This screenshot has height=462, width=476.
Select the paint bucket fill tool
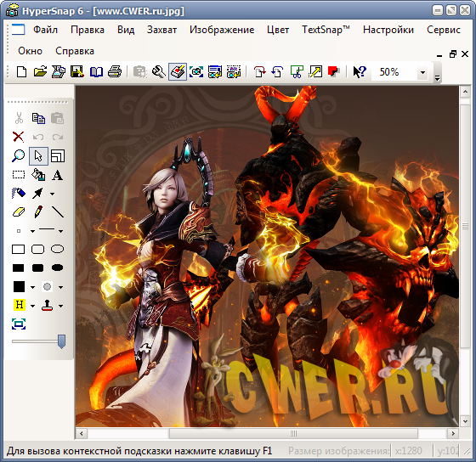point(38,175)
